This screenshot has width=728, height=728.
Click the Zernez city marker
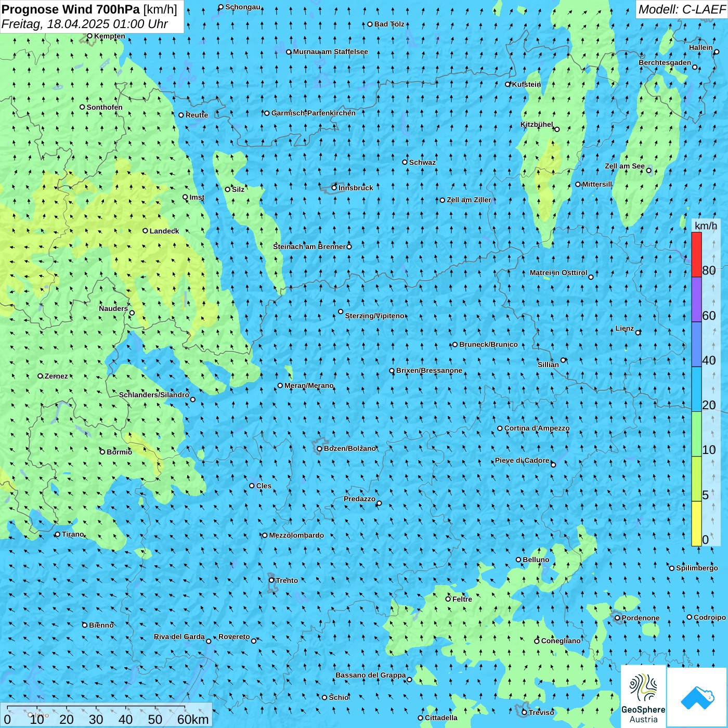pos(40,376)
